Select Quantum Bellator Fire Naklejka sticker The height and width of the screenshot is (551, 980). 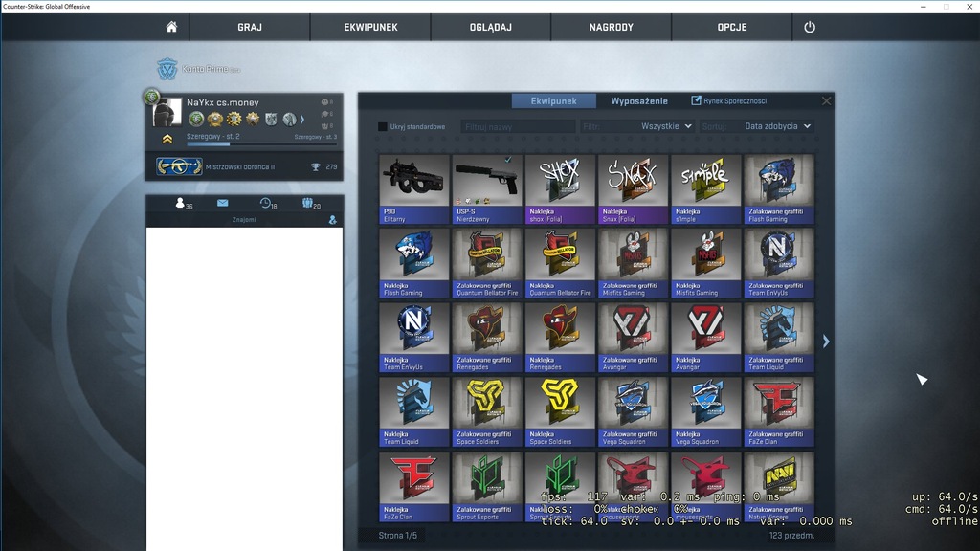tap(560, 263)
